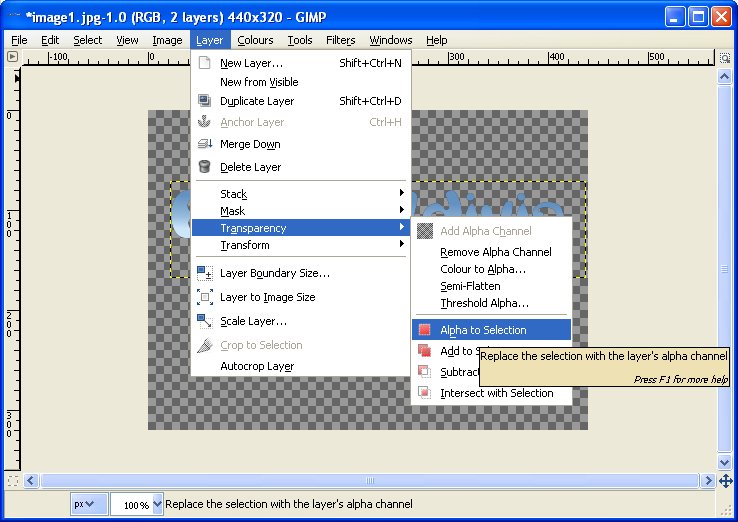The image size is (738, 522).
Task: Choose Scale Layer...
Action: pyautogui.click(x=300, y=321)
